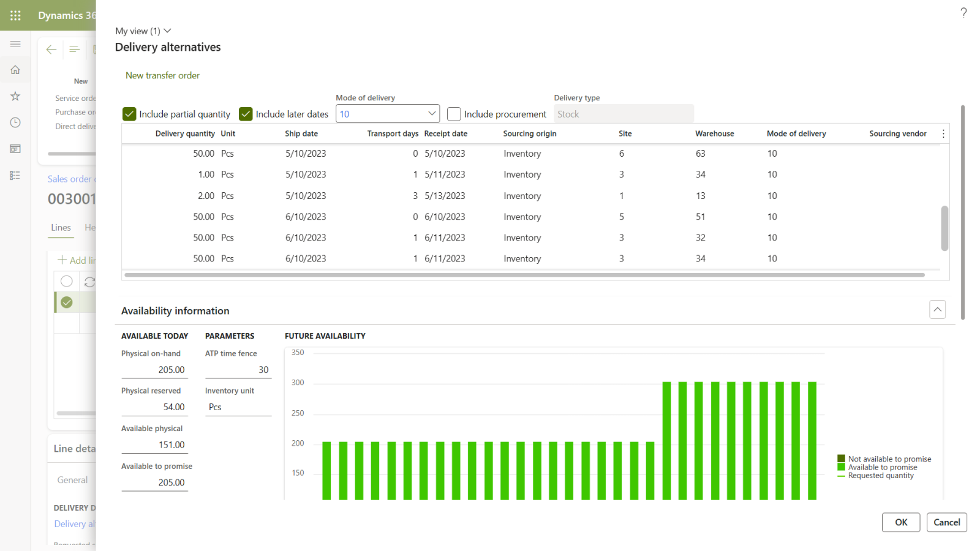Open the app launcher waffle icon
Image resolution: width=980 pixels, height=551 pixels.
click(15, 15)
